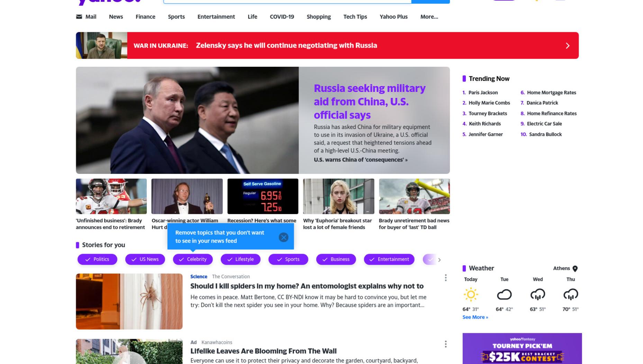
Task: Go to Sports in the top navigation
Action: [x=176, y=17]
